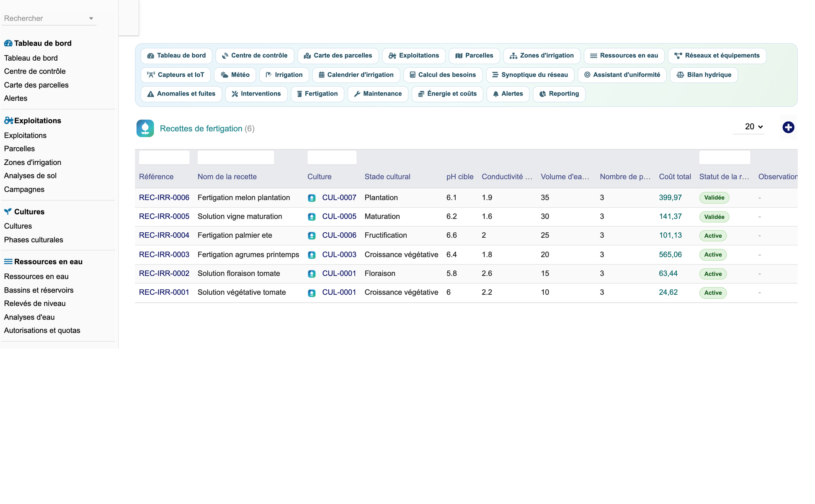Open the Exploitations tab in top navigation

(413, 56)
